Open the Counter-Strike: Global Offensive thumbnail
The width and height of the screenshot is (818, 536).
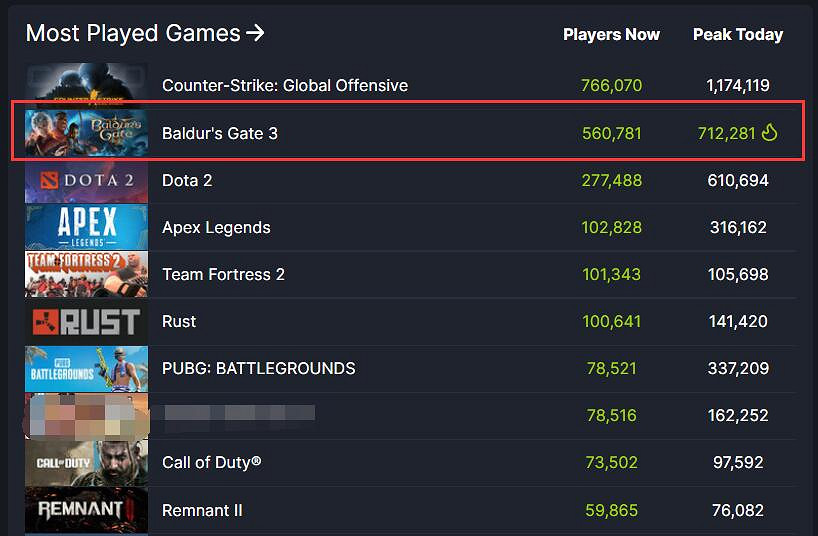click(86, 85)
